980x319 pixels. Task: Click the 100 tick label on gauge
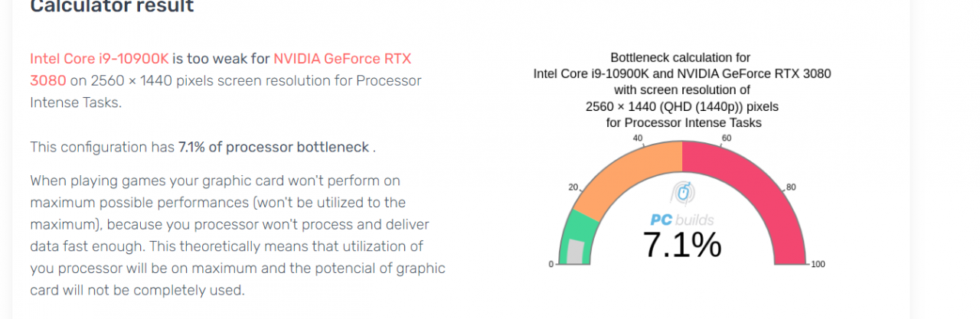(x=818, y=265)
